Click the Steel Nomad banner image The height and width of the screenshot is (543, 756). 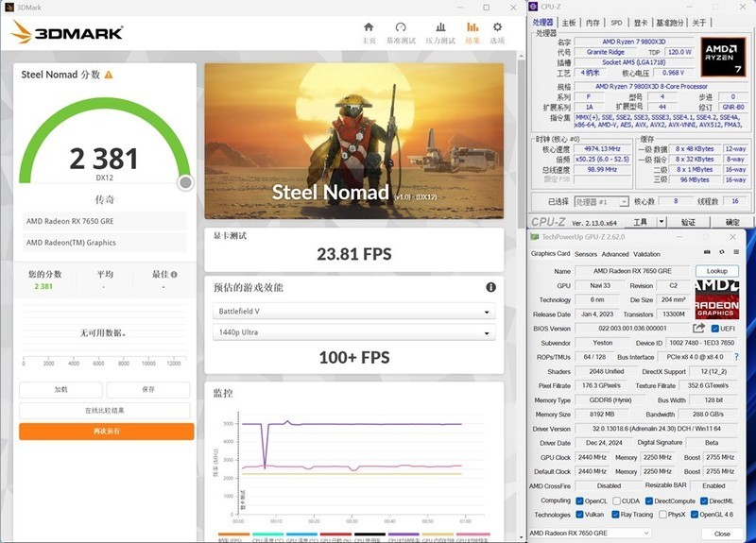353,141
